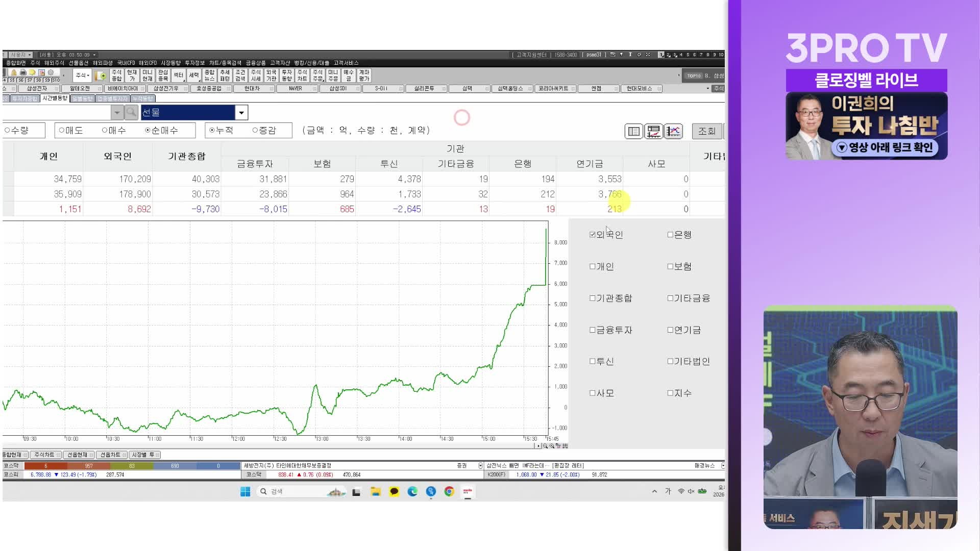
Task: Click the 고객지원센터 link in title bar
Action: pos(531,55)
